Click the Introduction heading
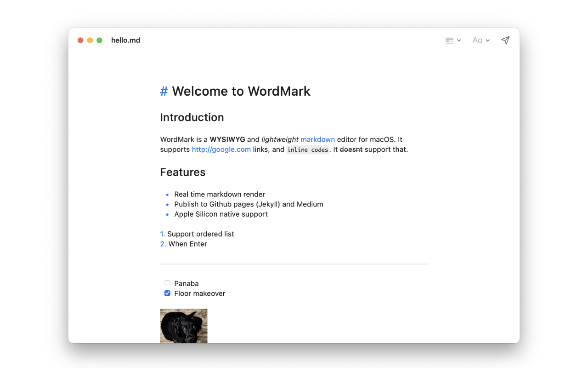This screenshot has width=588, height=368. point(192,117)
